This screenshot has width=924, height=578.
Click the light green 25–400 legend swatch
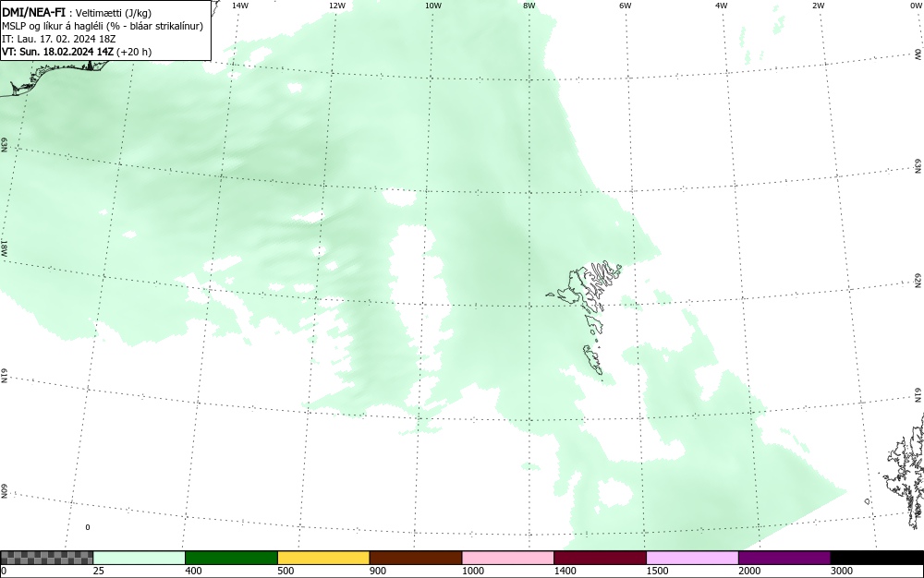coord(140,558)
